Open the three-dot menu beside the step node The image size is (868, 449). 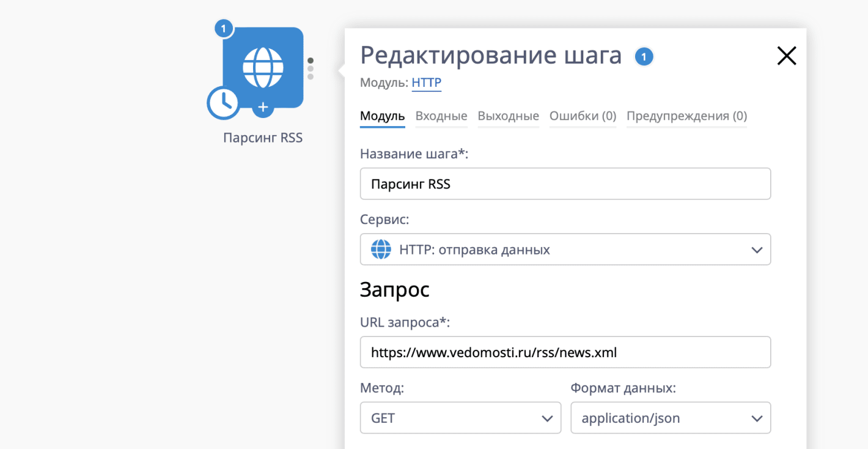pyautogui.click(x=311, y=67)
